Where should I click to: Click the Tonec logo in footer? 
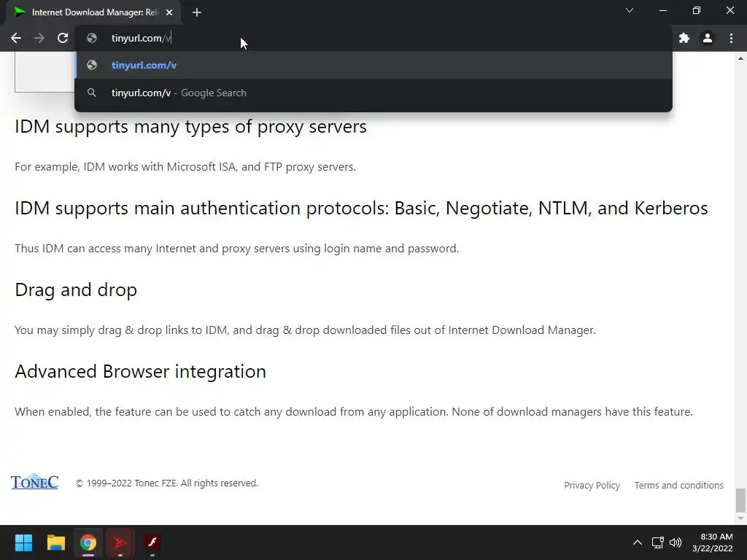[x=35, y=481]
